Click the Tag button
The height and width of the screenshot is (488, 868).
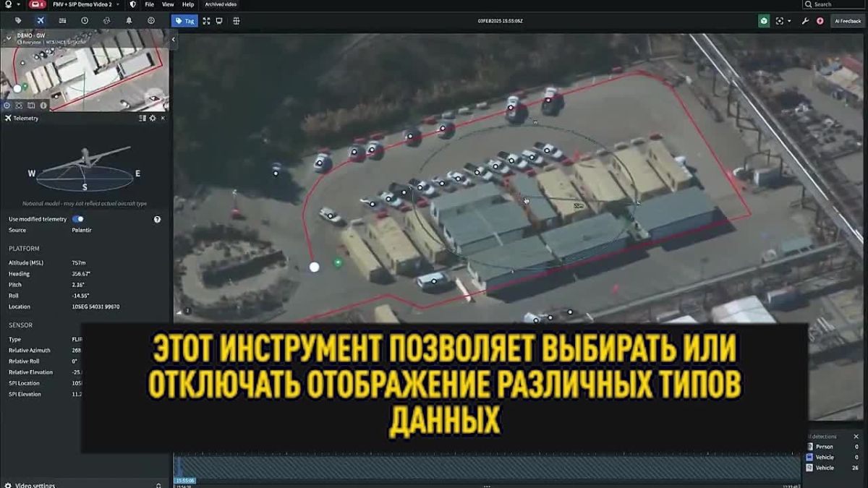184,21
